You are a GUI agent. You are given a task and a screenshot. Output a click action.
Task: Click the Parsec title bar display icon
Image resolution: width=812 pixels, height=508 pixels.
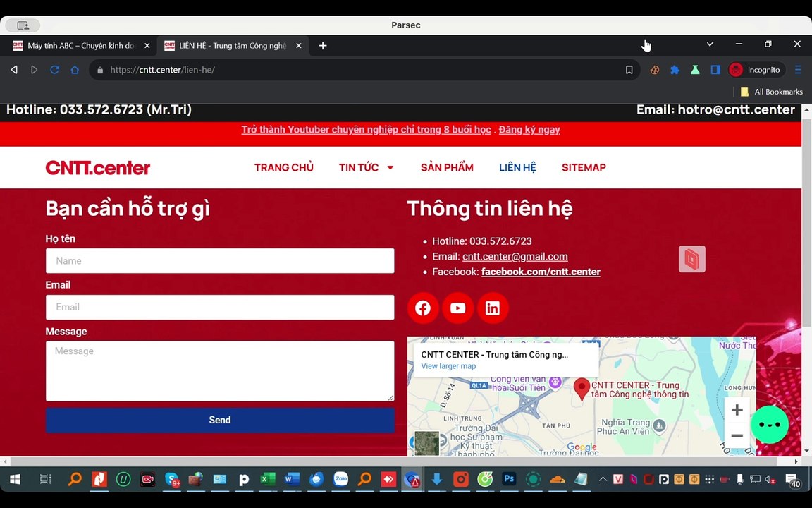coord(23,25)
